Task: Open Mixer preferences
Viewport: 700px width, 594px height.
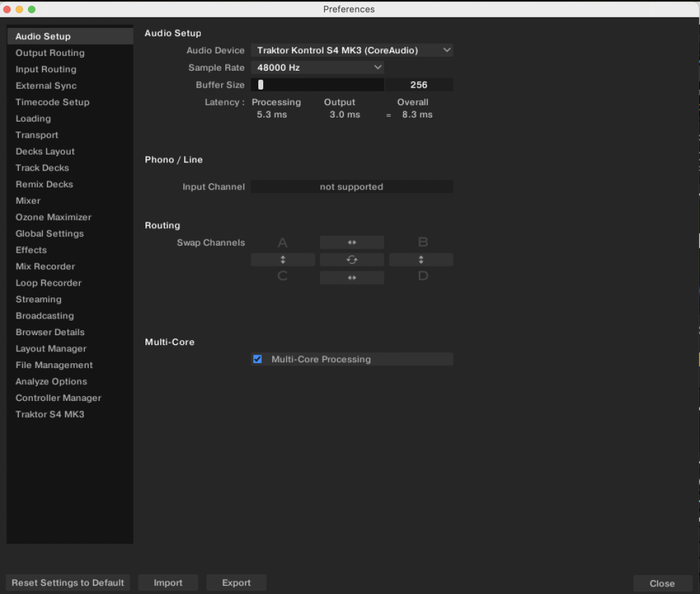Action: coord(70,201)
